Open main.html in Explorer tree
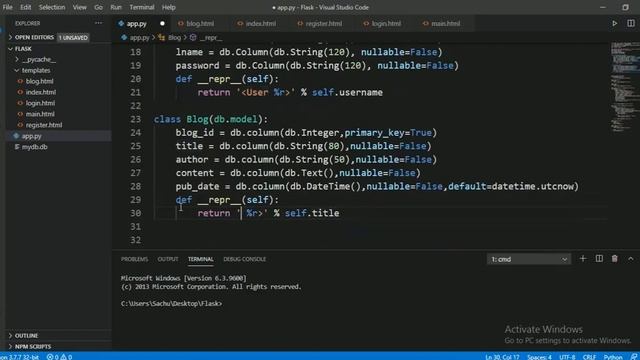 [x=40, y=114]
